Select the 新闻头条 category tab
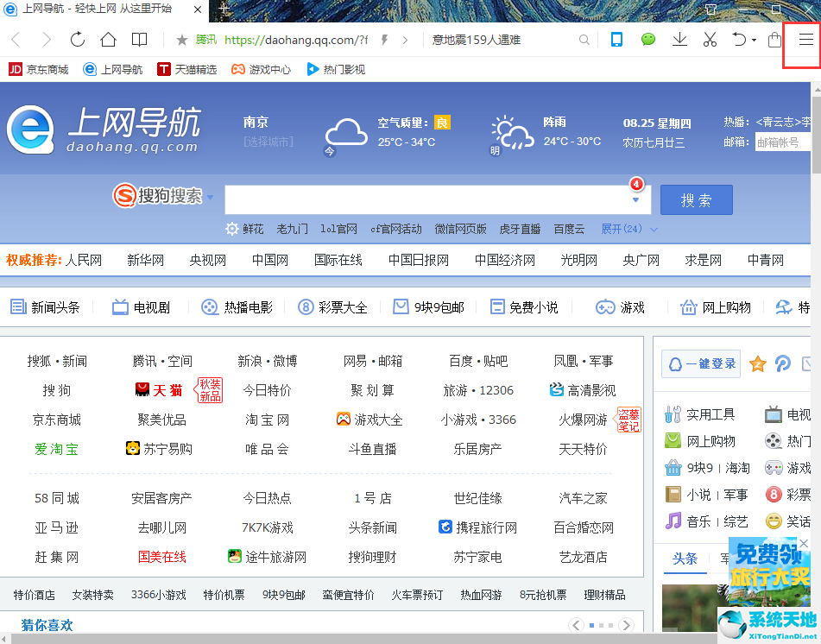The height and width of the screenshot is (644, 821). click(45, 307)
